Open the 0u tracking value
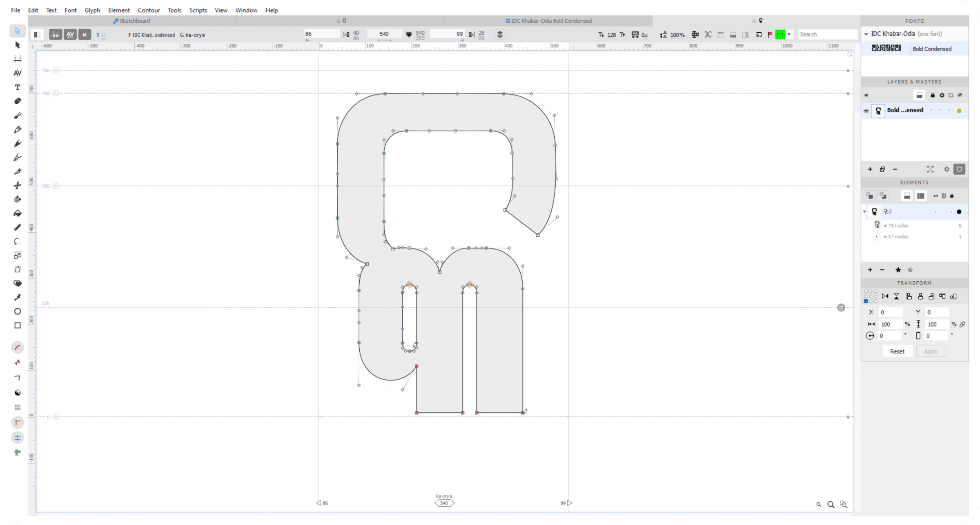The width and height of the screenshot is (980, 525). (x=644, y=35)
